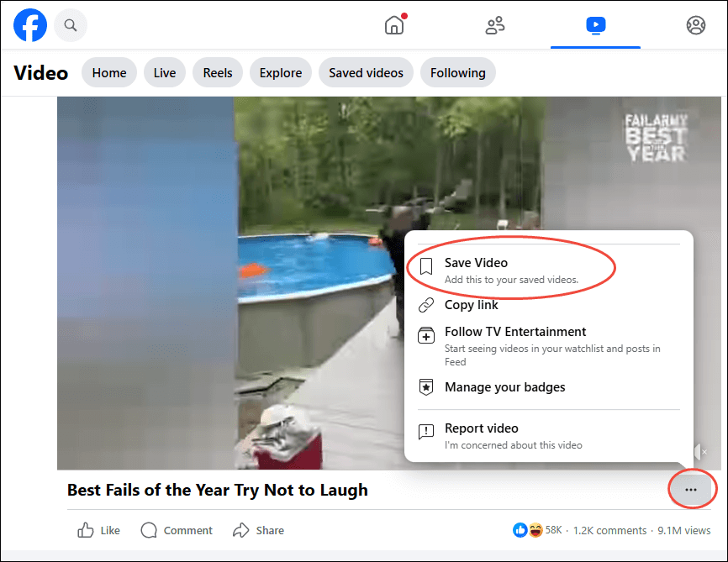728x562 pixels.
Task: Select the Video tab icon in top bar
Action: coord(596,25)
